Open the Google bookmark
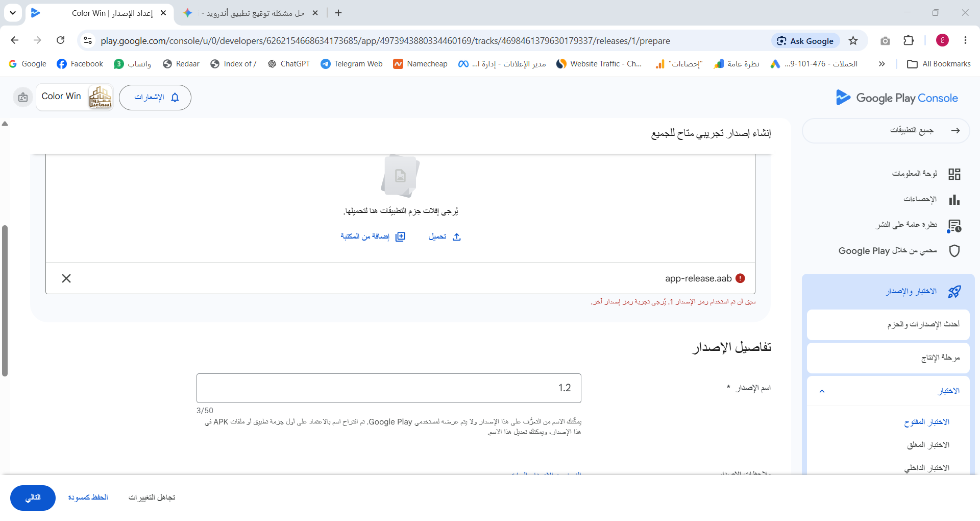Viewport: 980px width, 521px height. pos(28,64)
